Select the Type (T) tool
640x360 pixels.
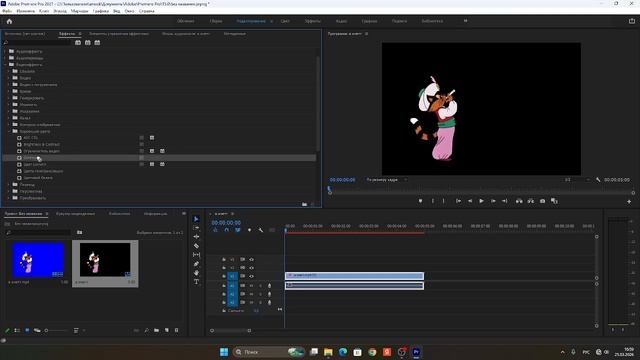(x=196, y=282)
